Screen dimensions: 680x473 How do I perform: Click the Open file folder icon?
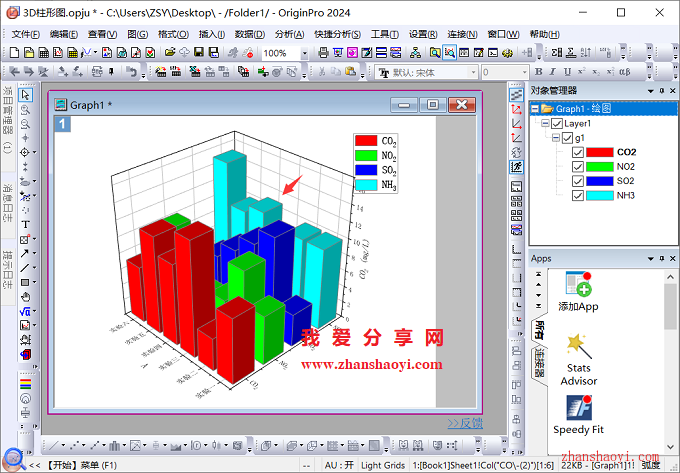170,53
